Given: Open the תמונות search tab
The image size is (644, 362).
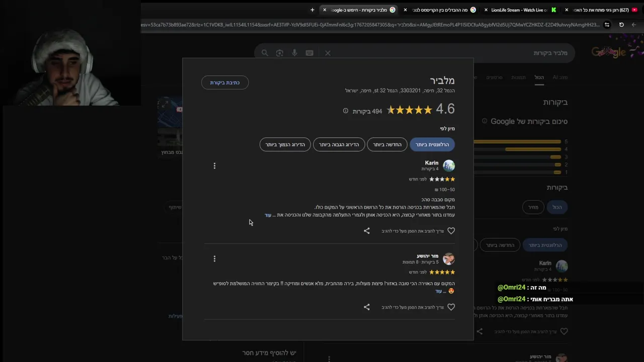Looking at the screenshot, I should pos(518,77).
